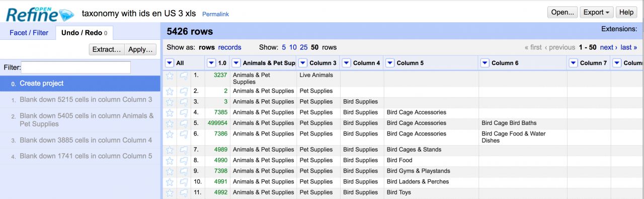
Task: Flag row 11 Bird Toys
Action: [184, 192]
